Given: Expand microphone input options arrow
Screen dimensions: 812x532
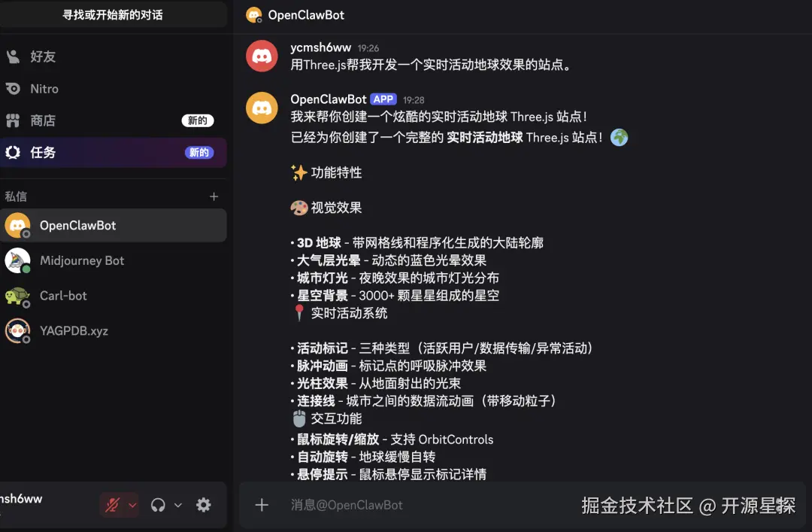Looking at the screenshot, I should [x=132, y=504].
